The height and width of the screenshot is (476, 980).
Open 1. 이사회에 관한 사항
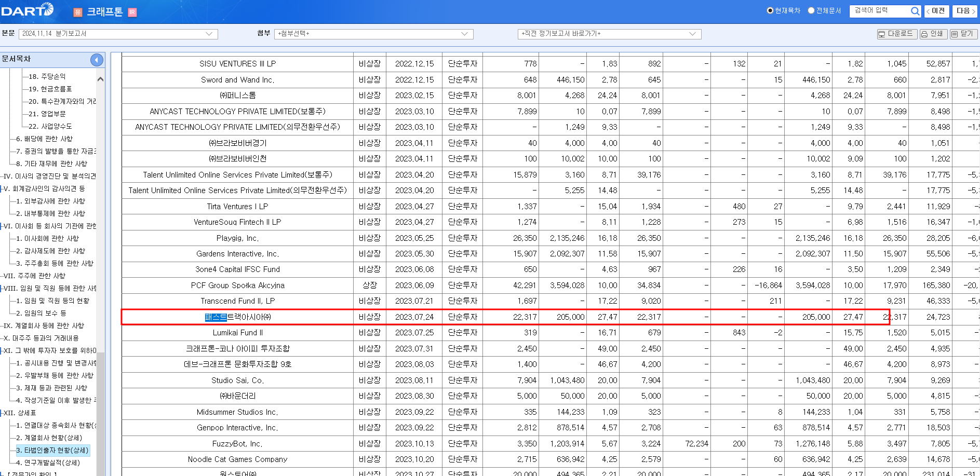click(x=47, y=238)
